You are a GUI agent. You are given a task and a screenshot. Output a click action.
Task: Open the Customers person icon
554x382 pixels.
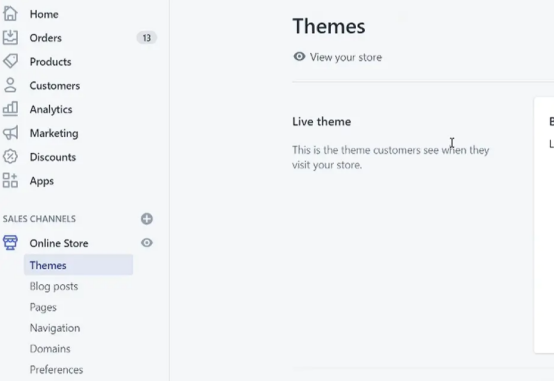click(10, 85)
